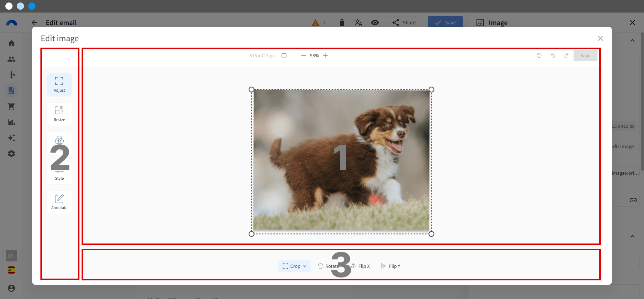Open the translate languages icon

tap(358, 23)
